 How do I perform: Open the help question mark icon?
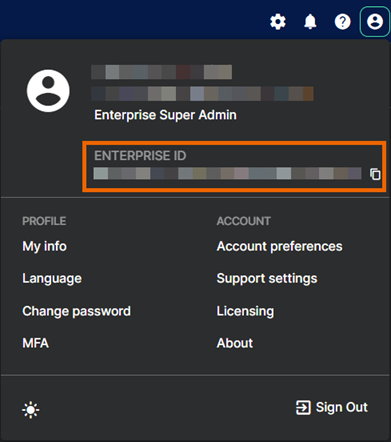coord(342,22)
